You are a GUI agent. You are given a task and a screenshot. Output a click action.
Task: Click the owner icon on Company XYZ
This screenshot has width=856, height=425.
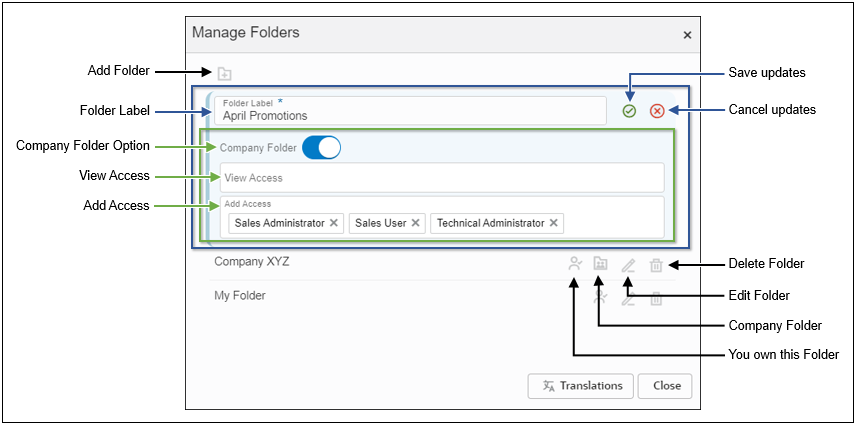pos(574,265)
